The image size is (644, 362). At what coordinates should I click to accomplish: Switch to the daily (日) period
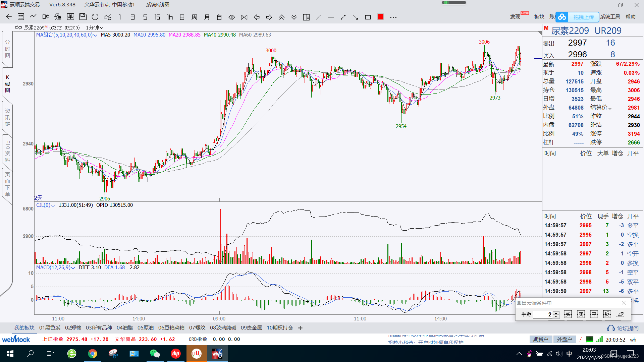(182, 17)
